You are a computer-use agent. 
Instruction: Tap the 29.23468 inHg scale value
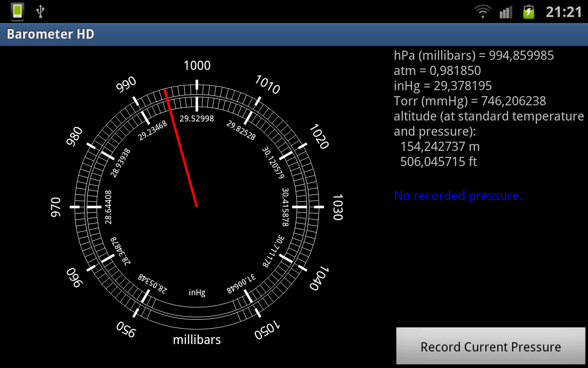coord(153,130)
